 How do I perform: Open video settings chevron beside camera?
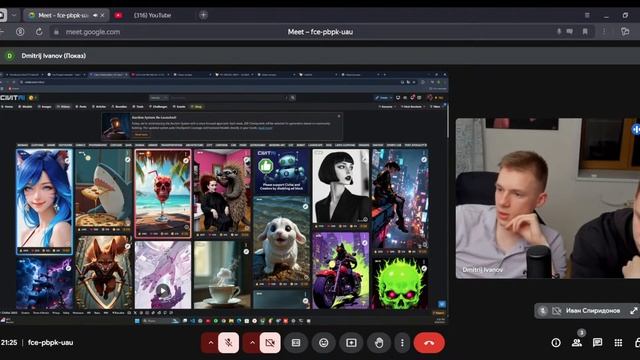point(252,343)
